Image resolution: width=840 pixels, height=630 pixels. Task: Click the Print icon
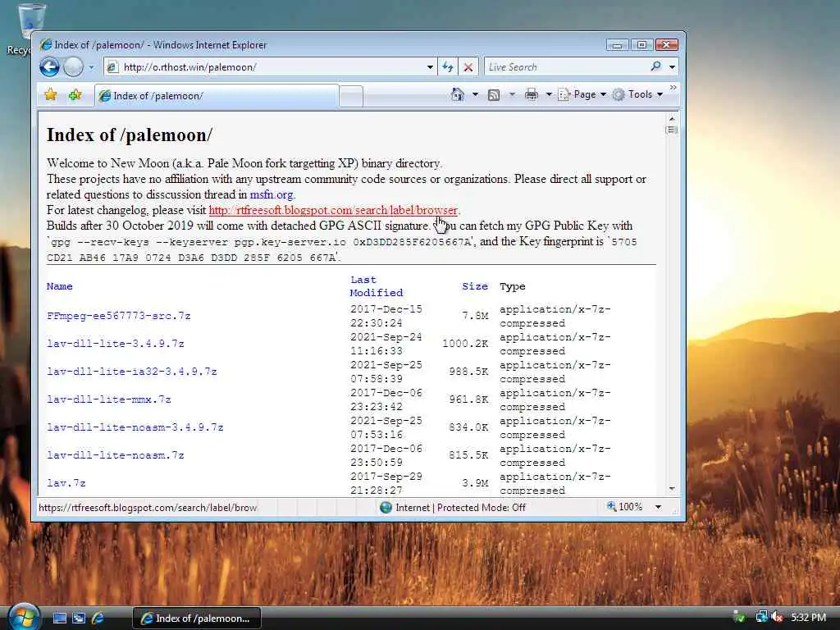531,95
